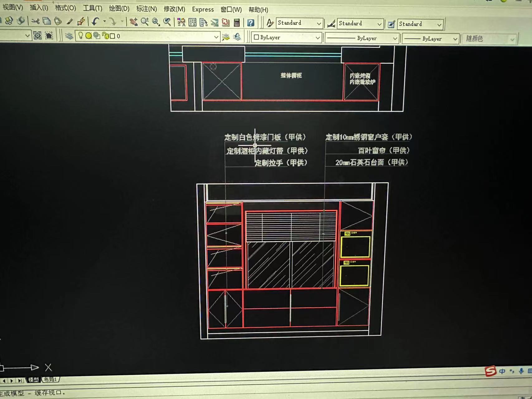Open the ByLayer color dropdown

click(x=317, y=38)
